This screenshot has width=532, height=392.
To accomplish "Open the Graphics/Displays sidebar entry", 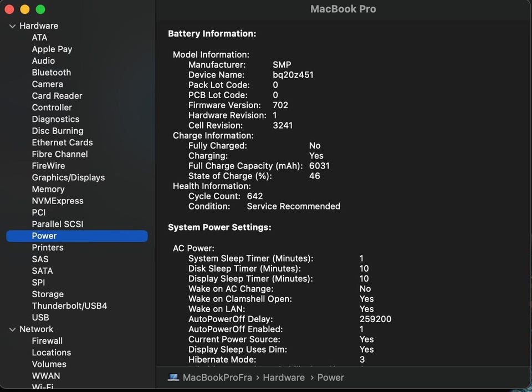I will [68, 177].
